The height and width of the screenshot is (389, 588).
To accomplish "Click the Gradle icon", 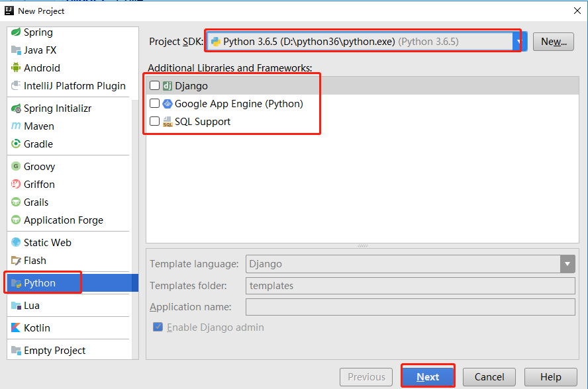I will pos(16,144).
